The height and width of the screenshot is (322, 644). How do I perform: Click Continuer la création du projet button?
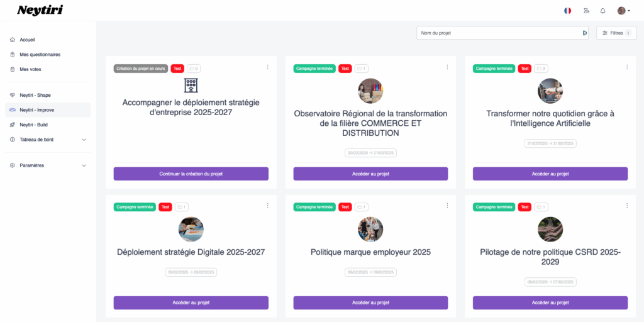tap(191, 174)
